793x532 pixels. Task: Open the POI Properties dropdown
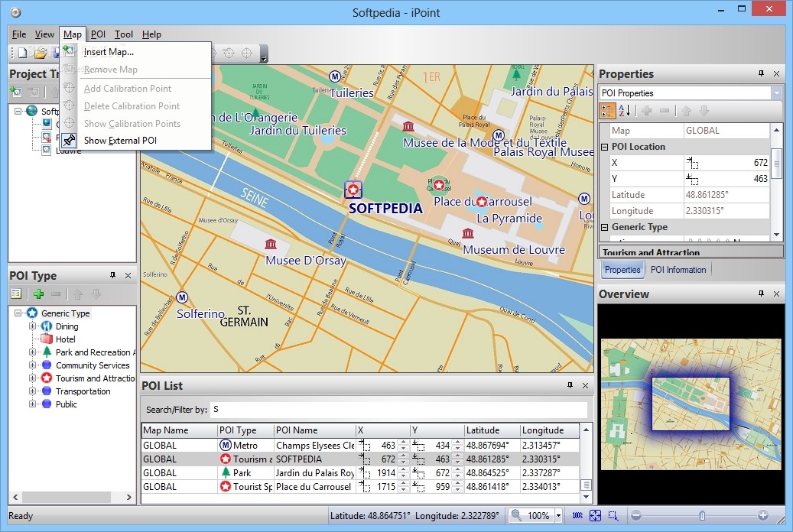pos(776,93)
